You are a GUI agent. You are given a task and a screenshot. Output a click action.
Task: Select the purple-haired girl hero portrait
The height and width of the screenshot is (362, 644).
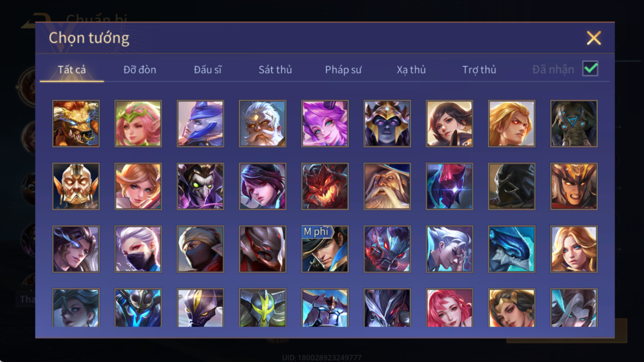click(x=325, y=124)
